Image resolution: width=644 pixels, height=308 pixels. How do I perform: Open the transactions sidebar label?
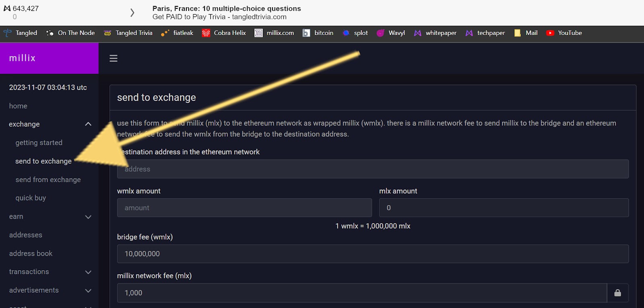click(29, 272)
